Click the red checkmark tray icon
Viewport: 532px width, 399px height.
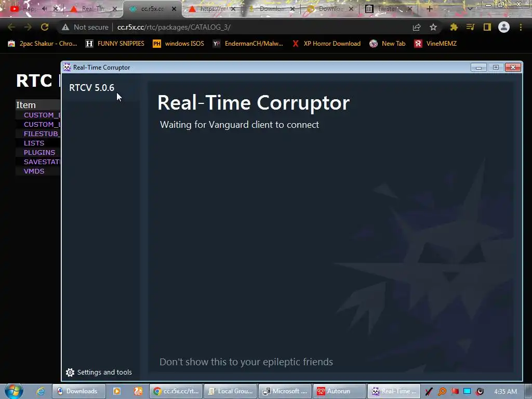point(429,391)
